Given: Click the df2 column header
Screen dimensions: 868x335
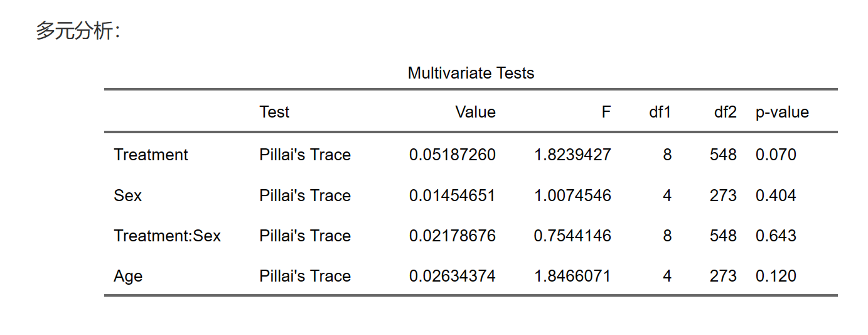Looking at the screenshot, I should point(725,113).
